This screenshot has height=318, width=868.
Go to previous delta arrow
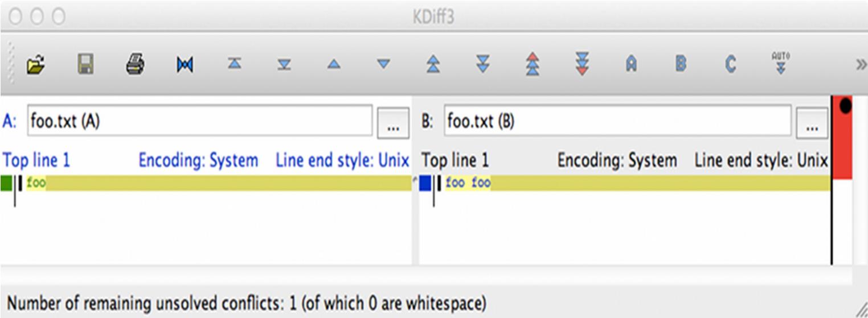click(334, 65)
